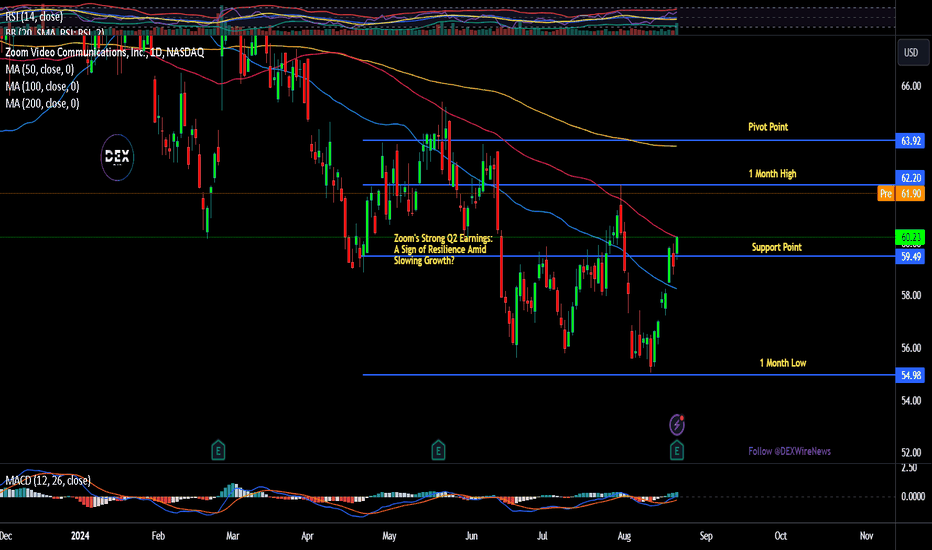The height and width of the screenshot is (550, 932).
Task: Select the MA (100, close, 0) legend
Action: click(42, 87)
